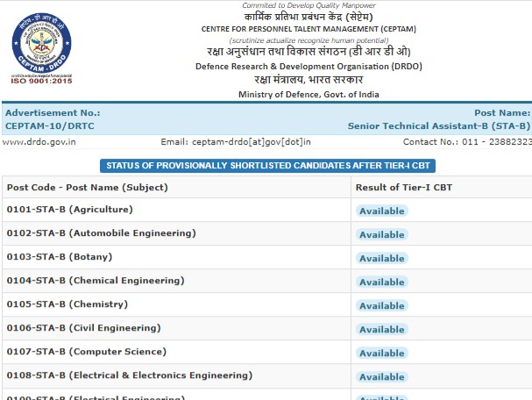Select '0108-STA-B (Electrical & Electronics Engineering)' row text
Screen dimensions: 532x400
pyautogui.click(x=130, y=375)
